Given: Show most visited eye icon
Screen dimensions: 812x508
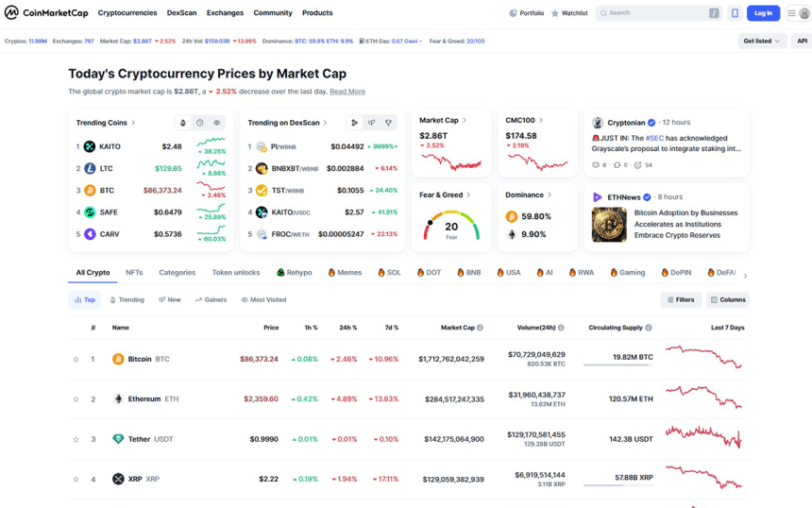Looking at the screenshot, I should 217,123.
